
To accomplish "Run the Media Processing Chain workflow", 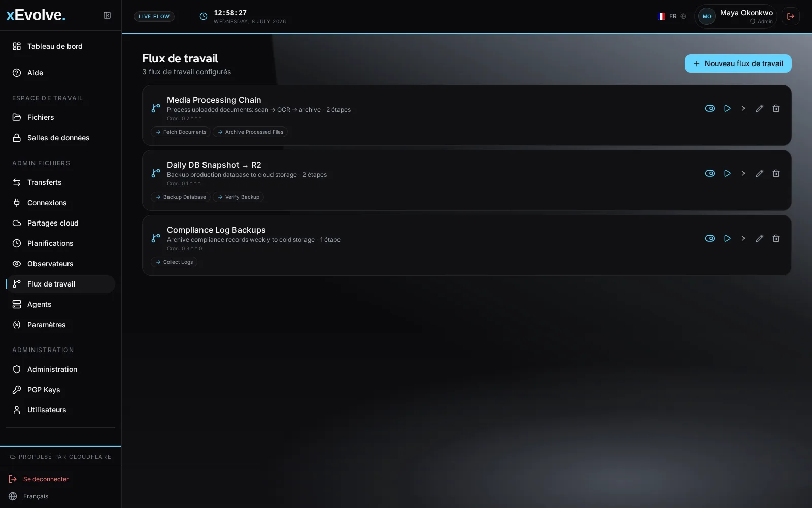I will point(727,108).
